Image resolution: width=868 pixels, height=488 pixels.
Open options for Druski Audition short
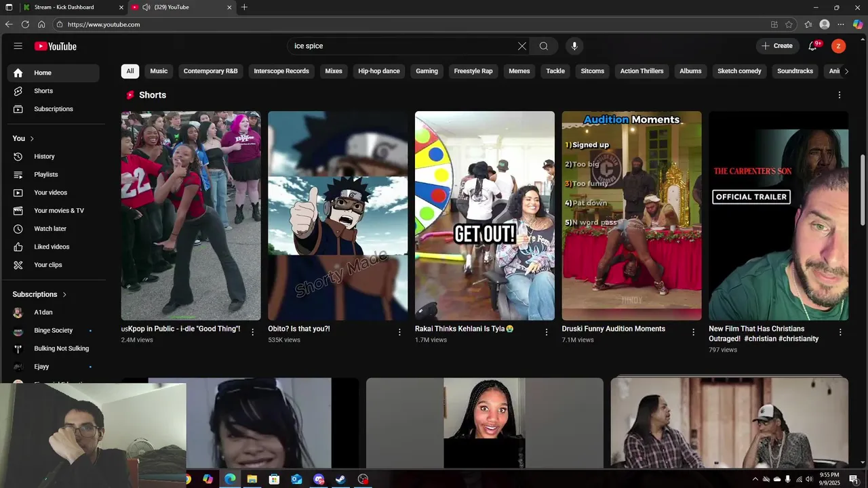click(x=693, y=332)
